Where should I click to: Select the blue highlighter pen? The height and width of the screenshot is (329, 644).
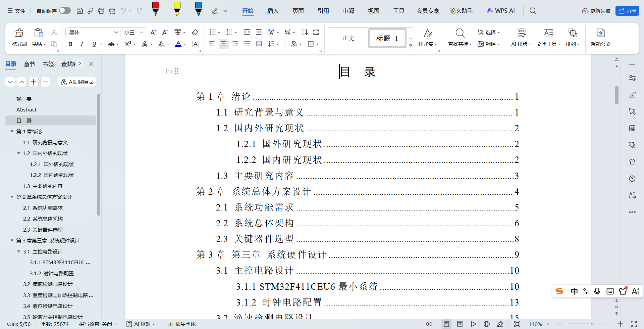click(199, 9)
